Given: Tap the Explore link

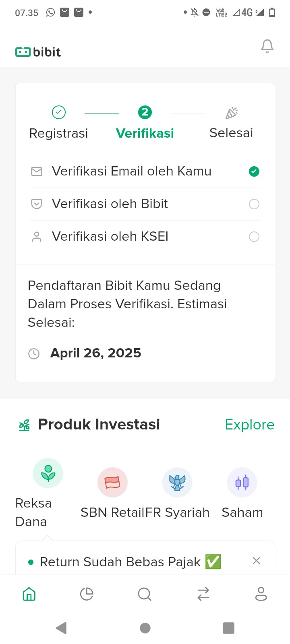Looking at the screenshot, I should (x=249, y=425).
